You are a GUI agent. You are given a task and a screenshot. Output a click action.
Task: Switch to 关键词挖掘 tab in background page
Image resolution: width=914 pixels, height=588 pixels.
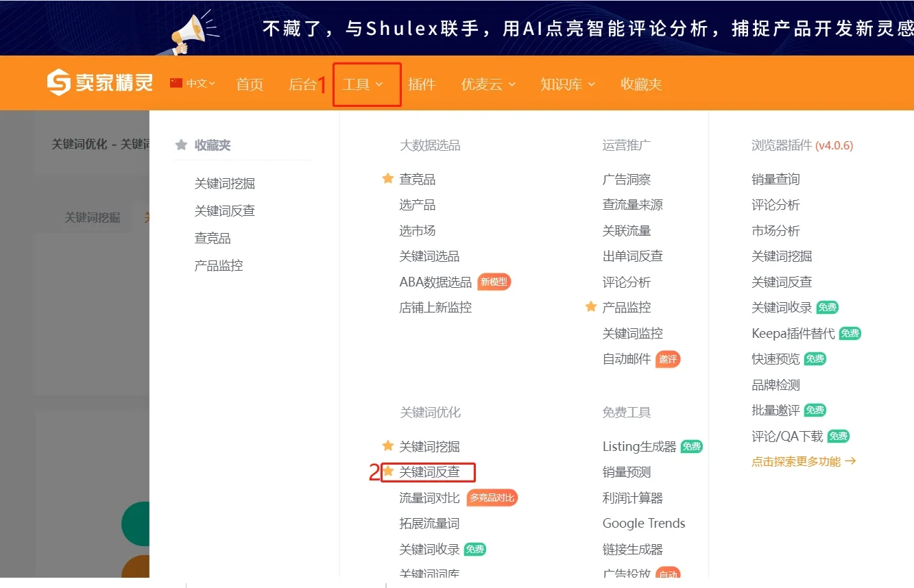[92, 217]
